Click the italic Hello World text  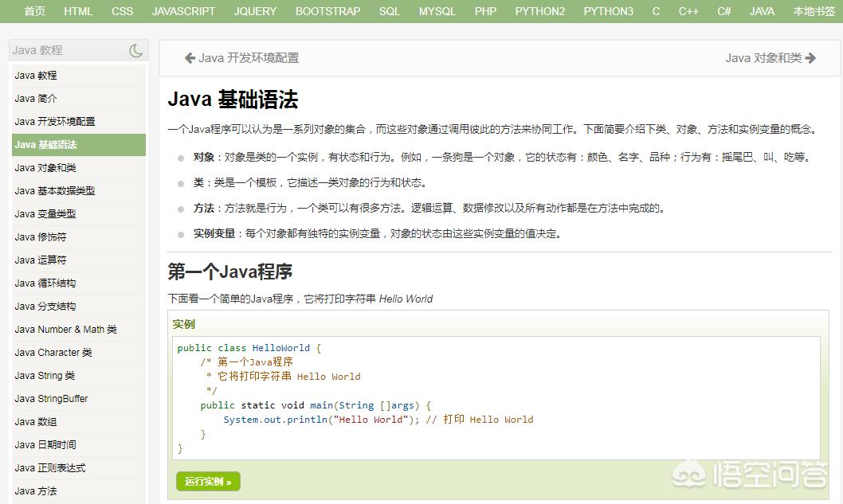pyautogui.click(x=406, y=299)
